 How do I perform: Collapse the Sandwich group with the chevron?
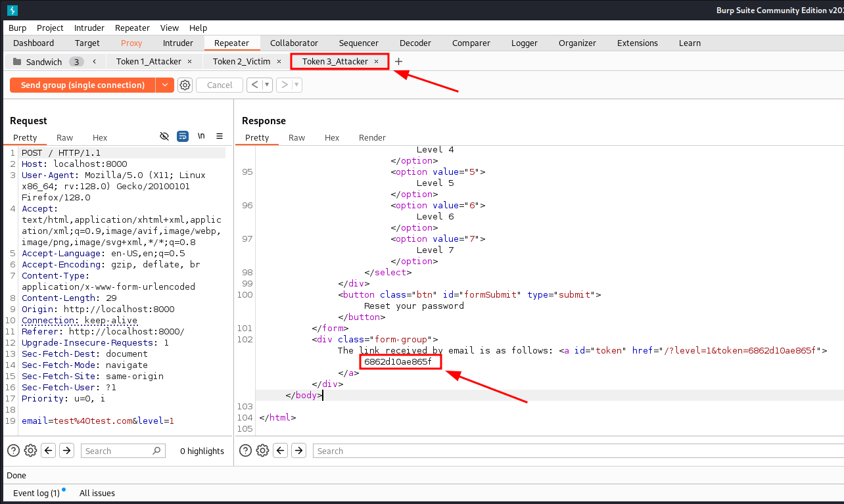[x=95, y=62]
